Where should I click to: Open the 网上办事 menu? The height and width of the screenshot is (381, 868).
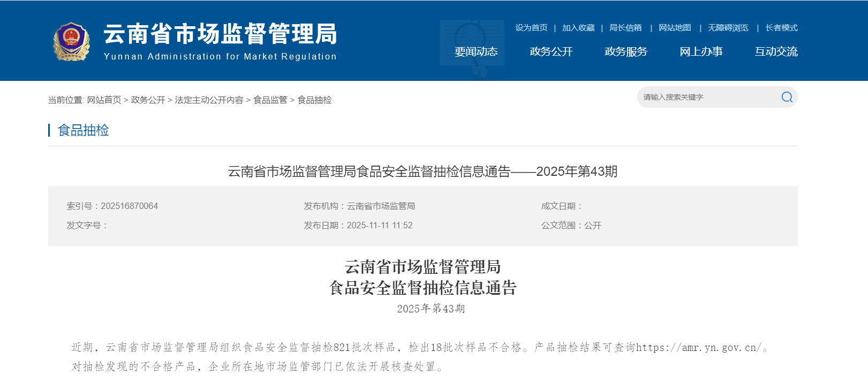tap(701, 51)
